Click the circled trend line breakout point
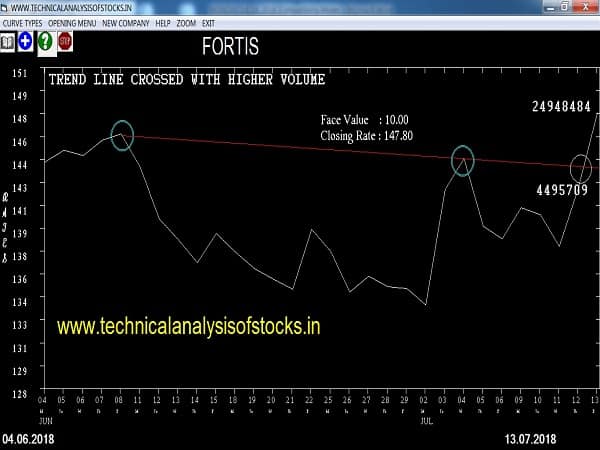This screenshot has height=450, width=600. pos(581,168)
